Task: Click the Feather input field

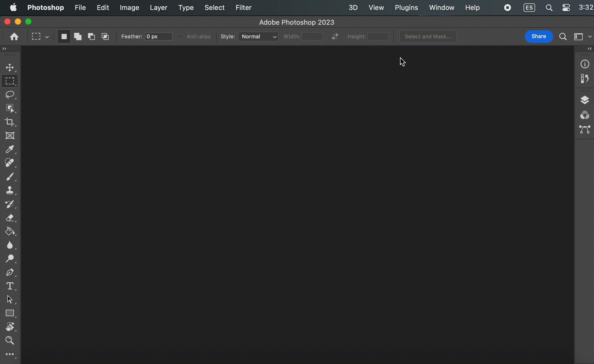Action: [158, 37]
